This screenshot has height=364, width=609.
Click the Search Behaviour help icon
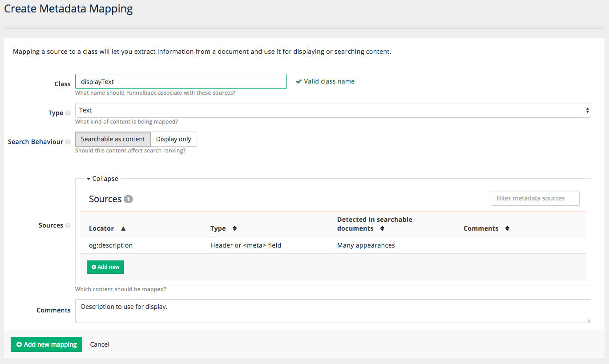click(68, 142)
